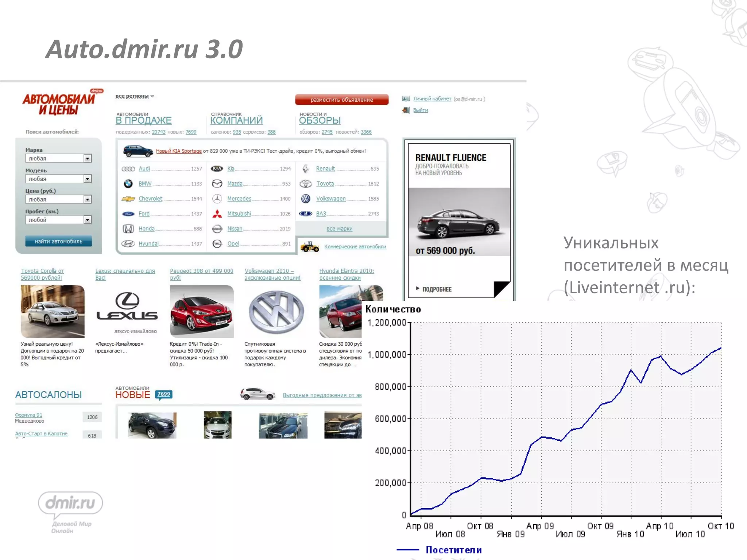Click the Toyota logo icon
The image size is (747, 560).
(306, 184)
